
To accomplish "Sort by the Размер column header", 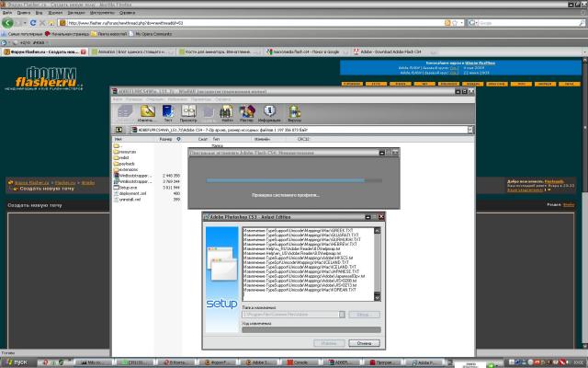I will [165, 139].
